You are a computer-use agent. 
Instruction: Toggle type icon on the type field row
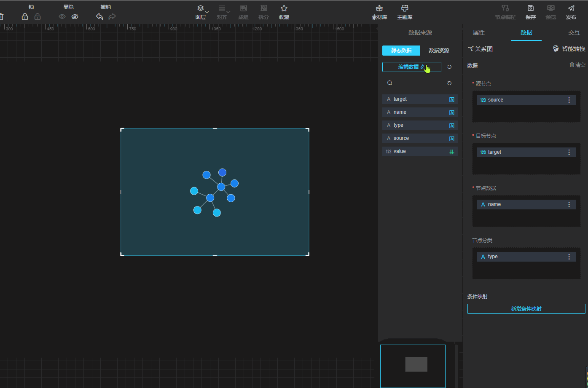coord(452,126)
